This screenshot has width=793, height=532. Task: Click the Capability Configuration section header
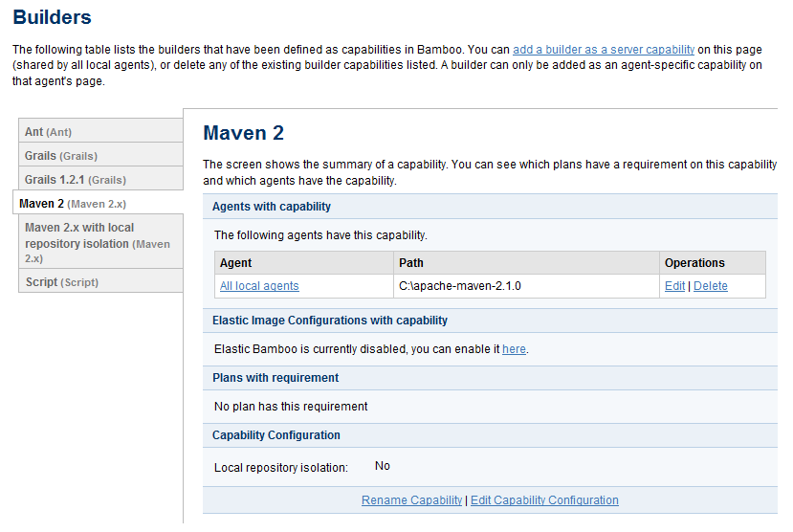[x=490, y=435]
